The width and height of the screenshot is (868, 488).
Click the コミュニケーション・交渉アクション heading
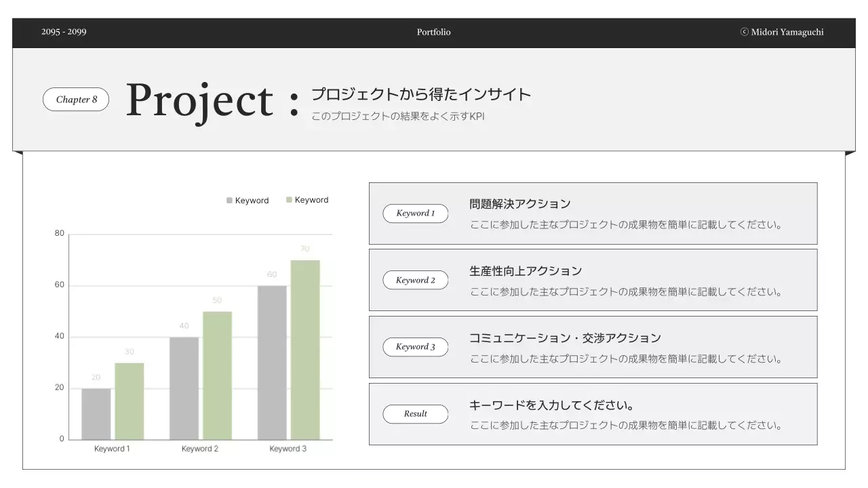click(565, 338)
